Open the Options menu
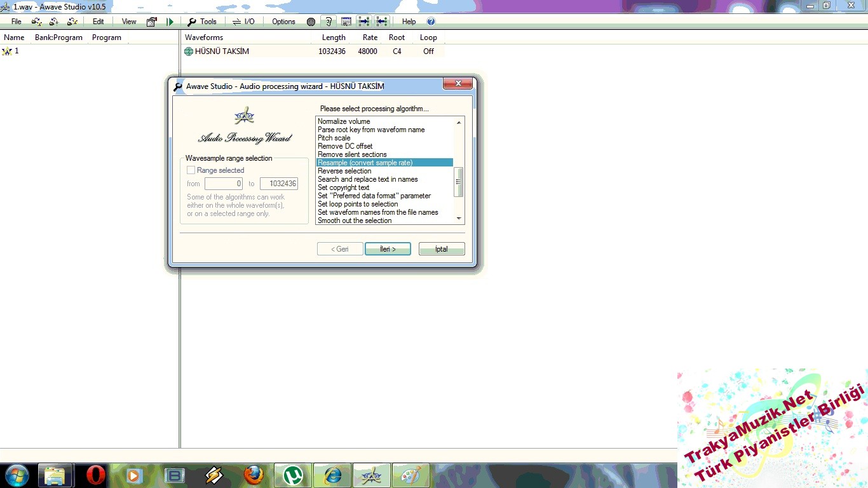The height and width of the screenshot is (488, 868). pyautogui.click(x=283, y=22)
